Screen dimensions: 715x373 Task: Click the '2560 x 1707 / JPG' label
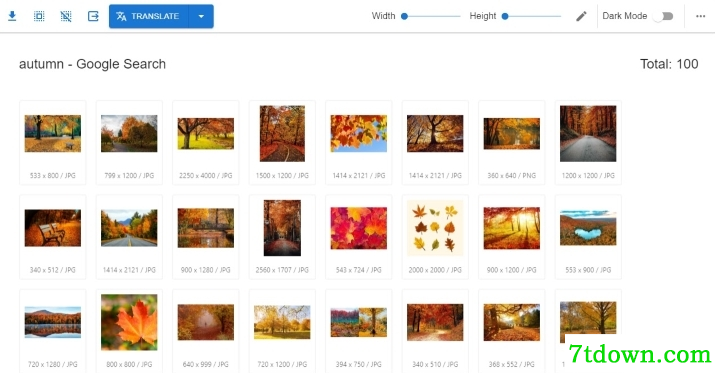(x=282, y=270)
